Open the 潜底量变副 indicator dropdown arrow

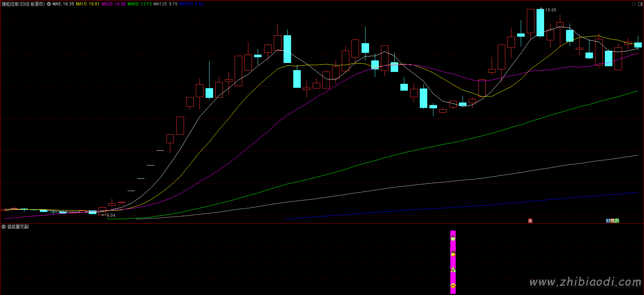point(4,227)
